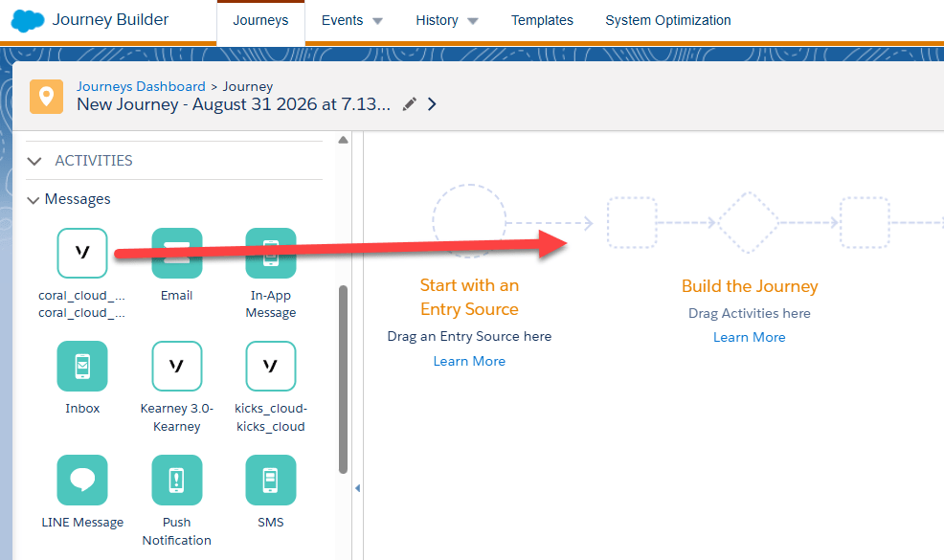Click the journey name 'New Journey - August 31 2026'
944x560 pixels.
click(234, 104)
